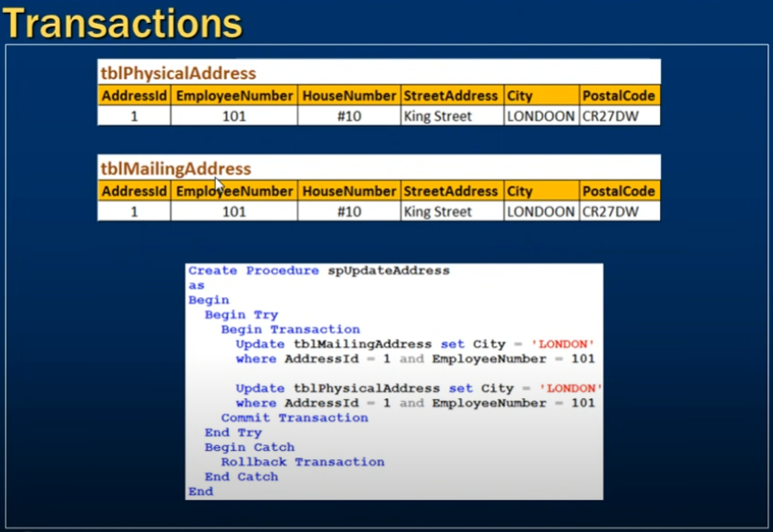Click "CR27DW" postal code in tblPhysicalAddress
The height and width of the screenshot is (532, 773).
[619, 117]
